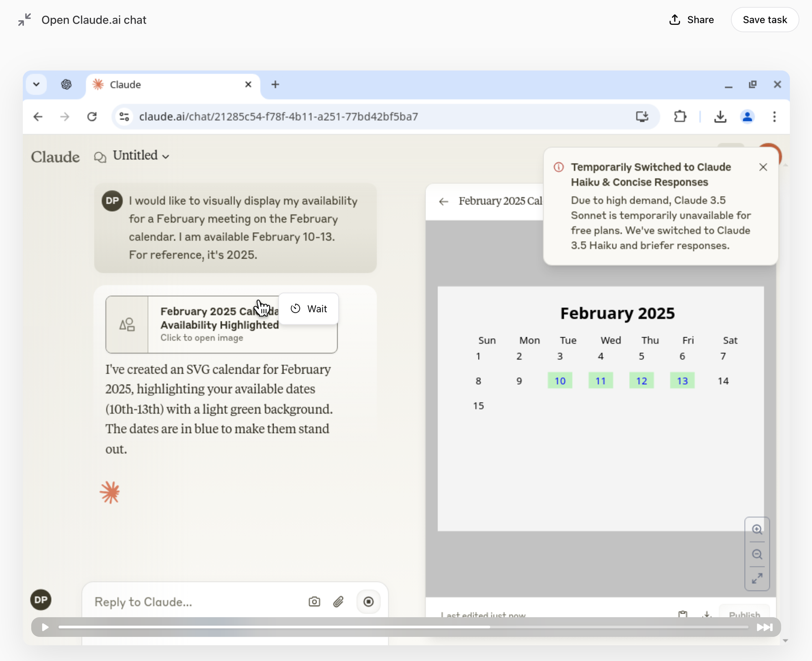Click the stop response button in reply box

pos(368,601)
